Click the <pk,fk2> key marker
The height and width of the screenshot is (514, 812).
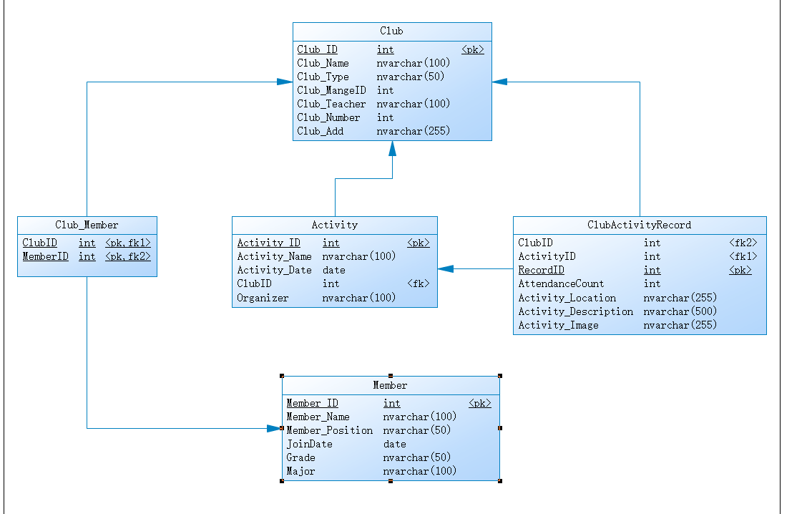(128, 256)
